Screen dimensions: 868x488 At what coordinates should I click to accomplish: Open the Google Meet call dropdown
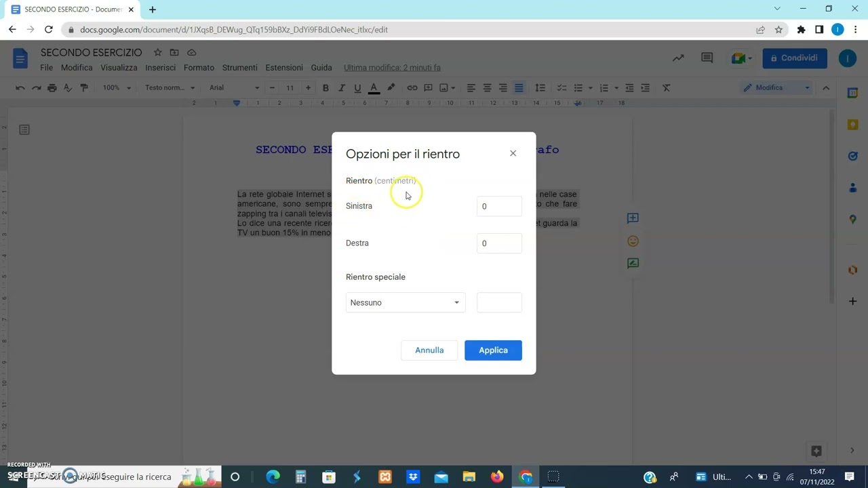coord(743,58)
